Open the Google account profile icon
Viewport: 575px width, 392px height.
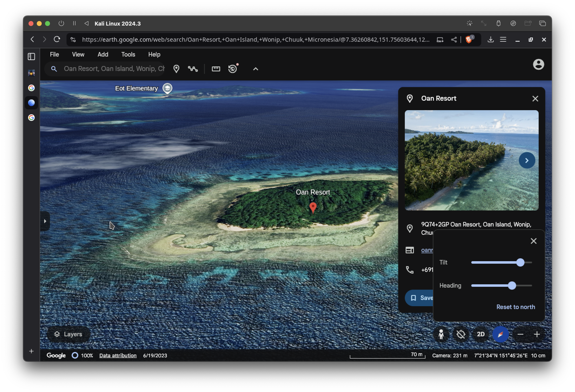coord(538,65)
